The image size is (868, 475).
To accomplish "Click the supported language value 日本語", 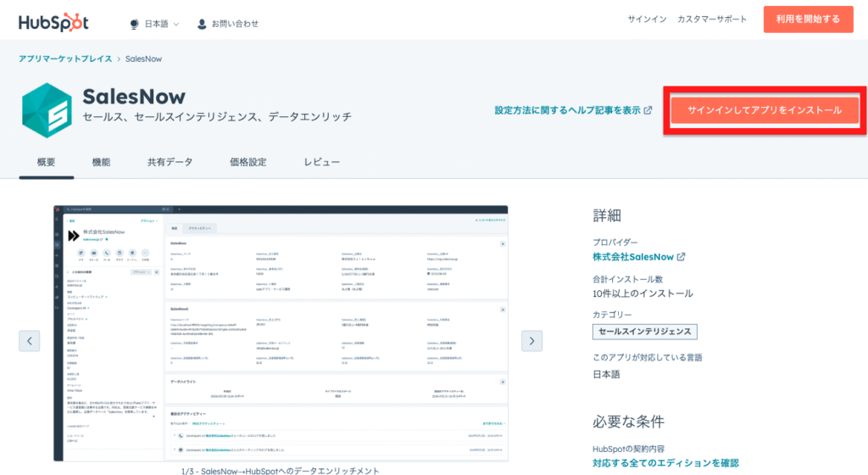I will [606, 374].
